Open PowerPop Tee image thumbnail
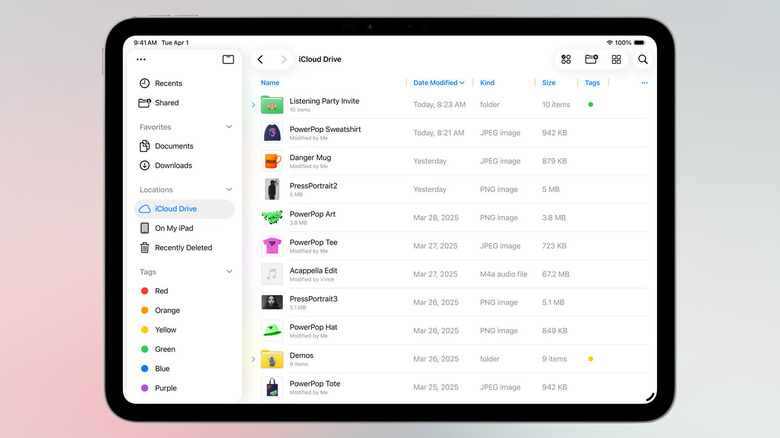The height and width of the screenshot is (438, 780). coord(272,246)
